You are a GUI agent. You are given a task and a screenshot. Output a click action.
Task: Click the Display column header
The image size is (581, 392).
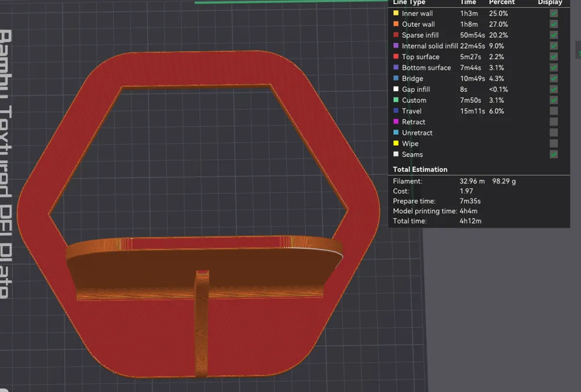(550, 3)
